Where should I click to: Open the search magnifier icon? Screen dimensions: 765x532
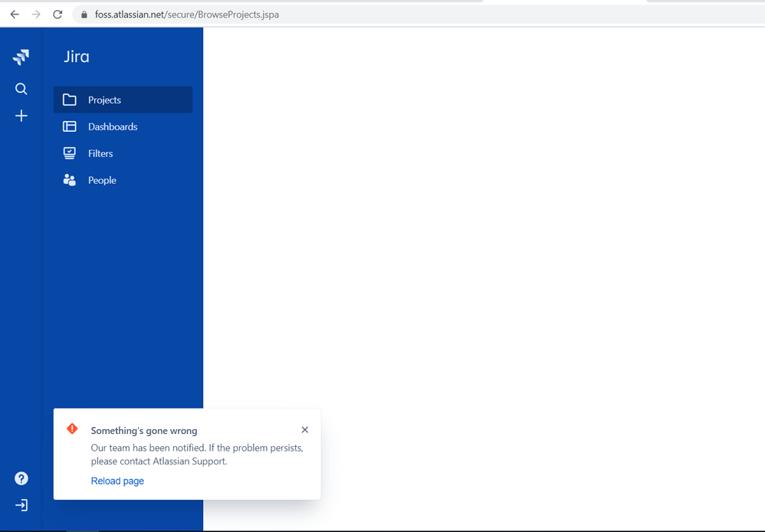[x=21, y=89]
